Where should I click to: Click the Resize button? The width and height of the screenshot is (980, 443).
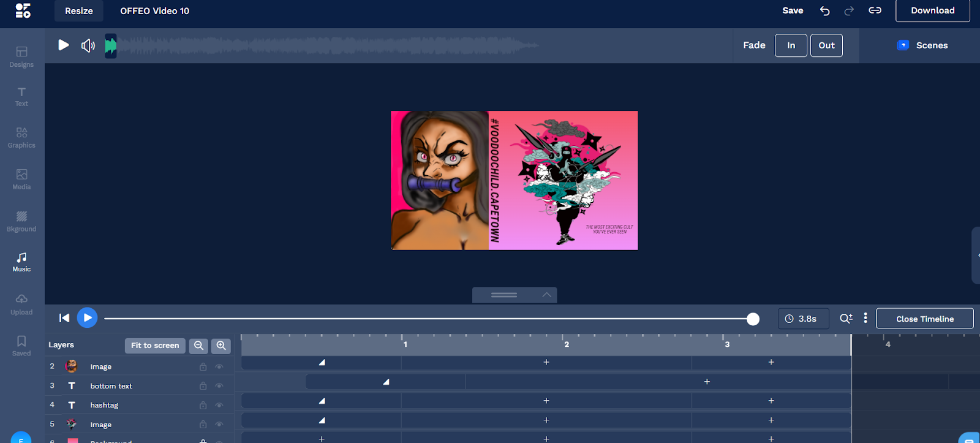point(79,11)
